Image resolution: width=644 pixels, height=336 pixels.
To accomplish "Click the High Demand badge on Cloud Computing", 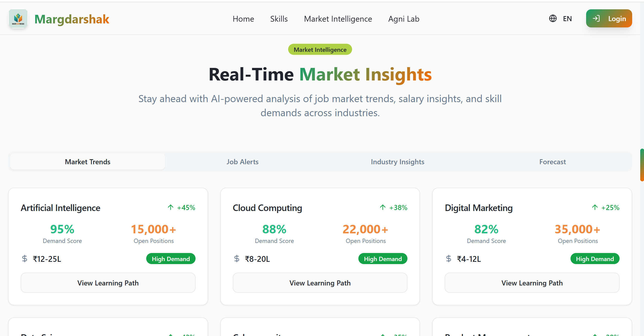I will [383, 259].
